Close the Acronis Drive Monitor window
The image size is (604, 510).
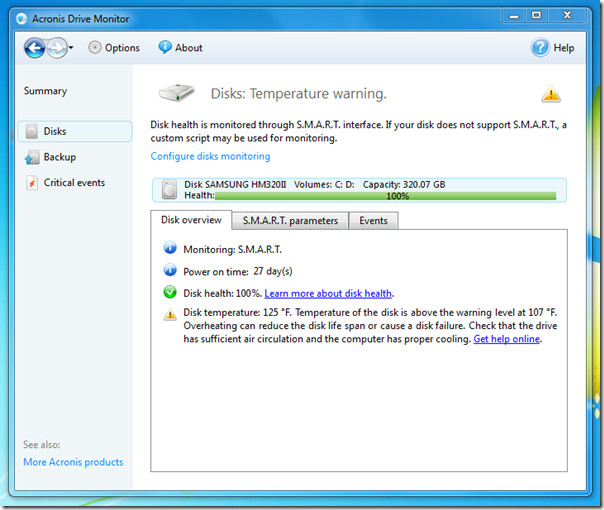(x=567, y=16)
